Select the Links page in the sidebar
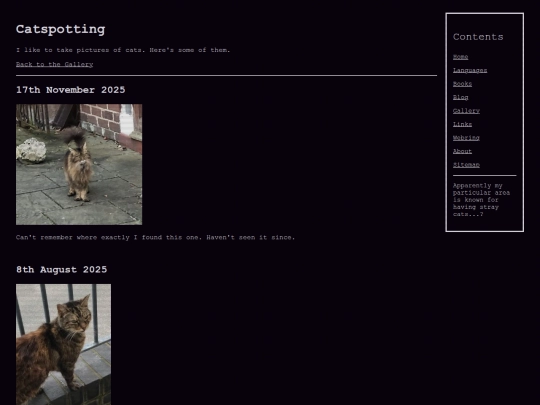 click(x=462, y=124)
